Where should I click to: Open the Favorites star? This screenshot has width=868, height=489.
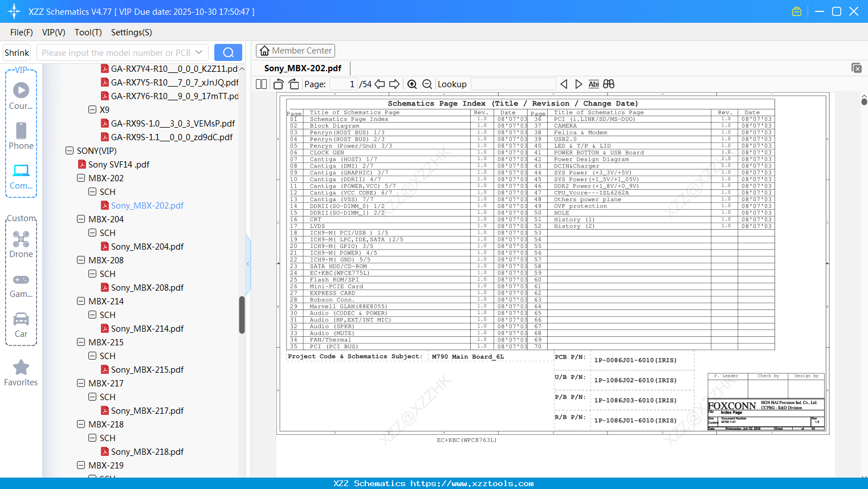coord(21,373)
